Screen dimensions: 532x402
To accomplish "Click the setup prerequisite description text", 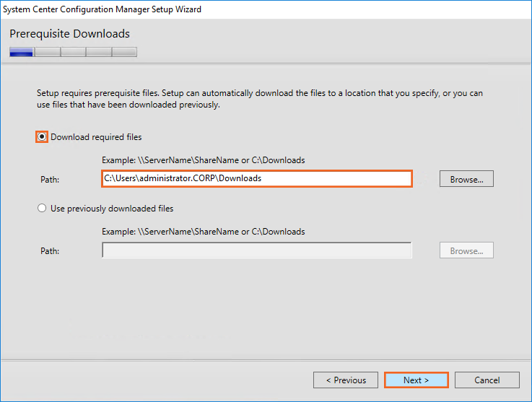I will (x=260, y=99).
